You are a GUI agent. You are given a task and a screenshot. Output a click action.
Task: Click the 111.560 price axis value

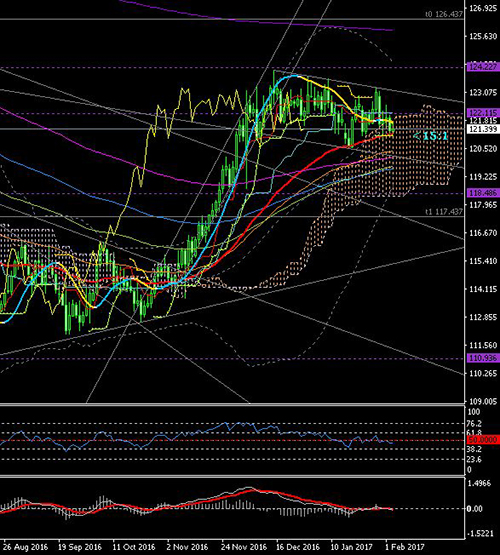click(483, 345)
